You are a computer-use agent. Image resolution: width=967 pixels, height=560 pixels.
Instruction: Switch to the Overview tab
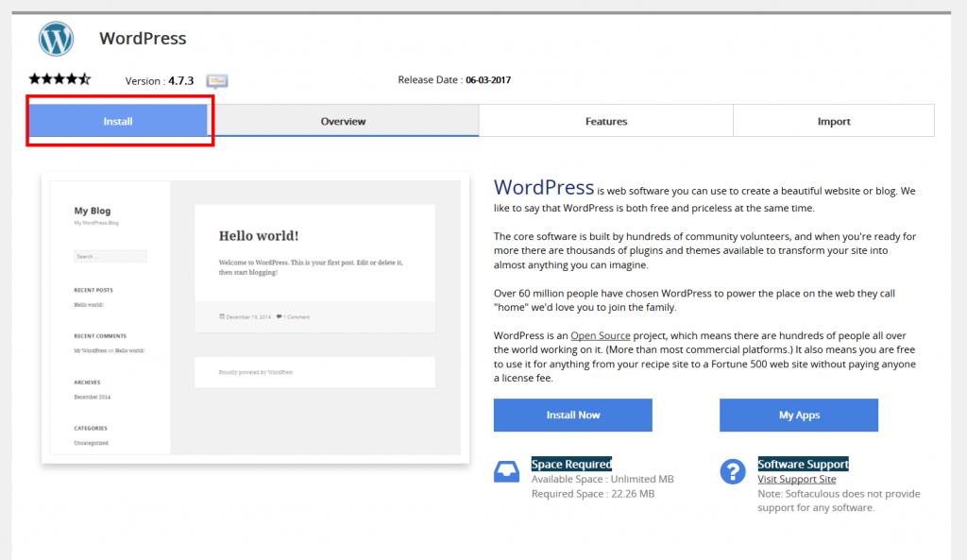tap(343, 121)
